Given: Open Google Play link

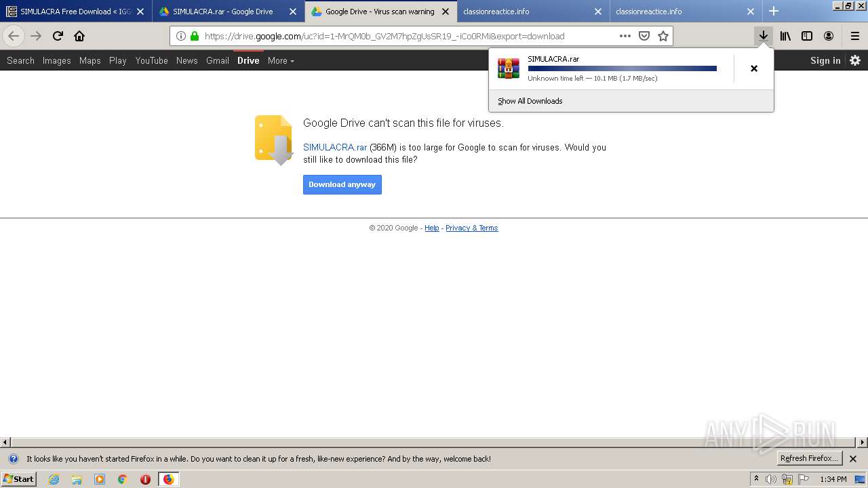Looking at the screenshot, I should (117, 60).
